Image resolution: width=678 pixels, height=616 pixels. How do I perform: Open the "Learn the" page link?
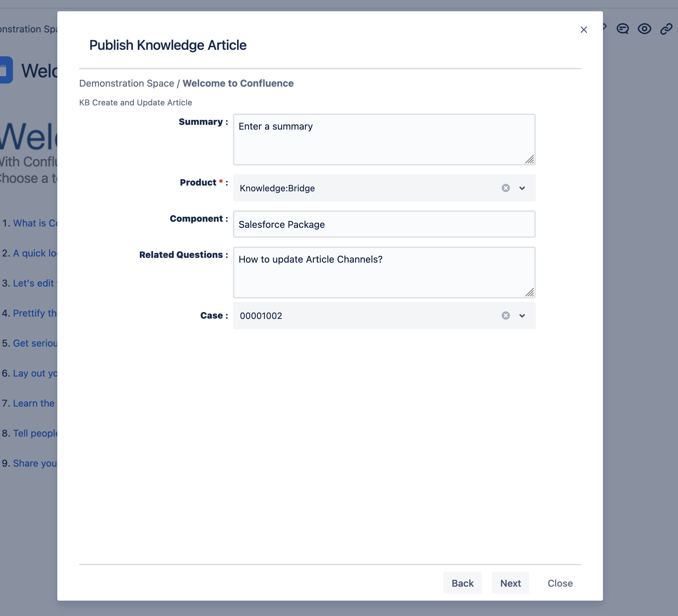click(x=33, y=403)
